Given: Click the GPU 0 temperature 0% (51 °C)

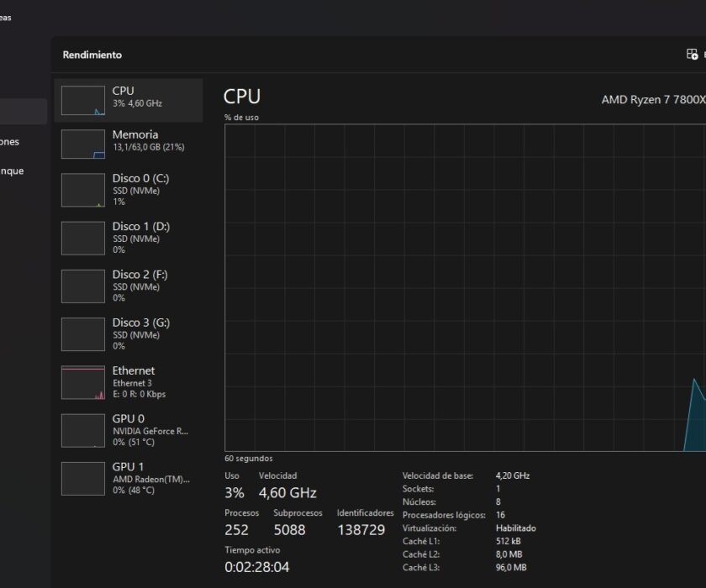Looking at the screenshot, I should coord(134,442).
